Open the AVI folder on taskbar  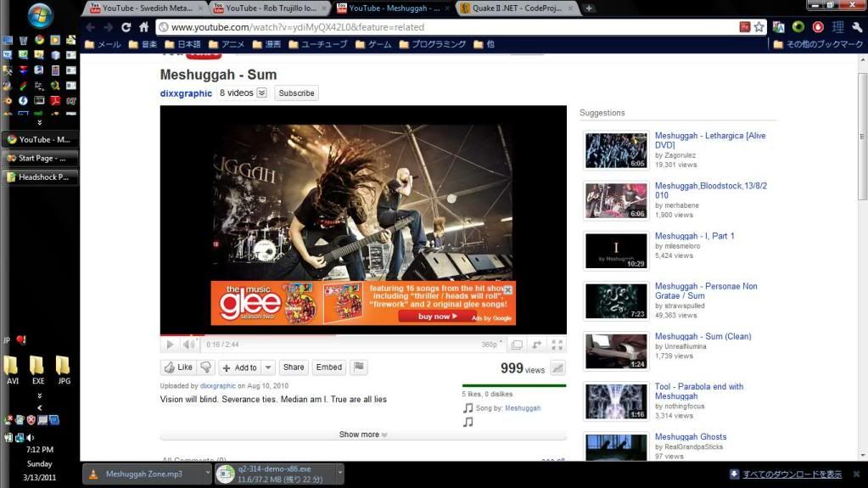click(12, 371)
